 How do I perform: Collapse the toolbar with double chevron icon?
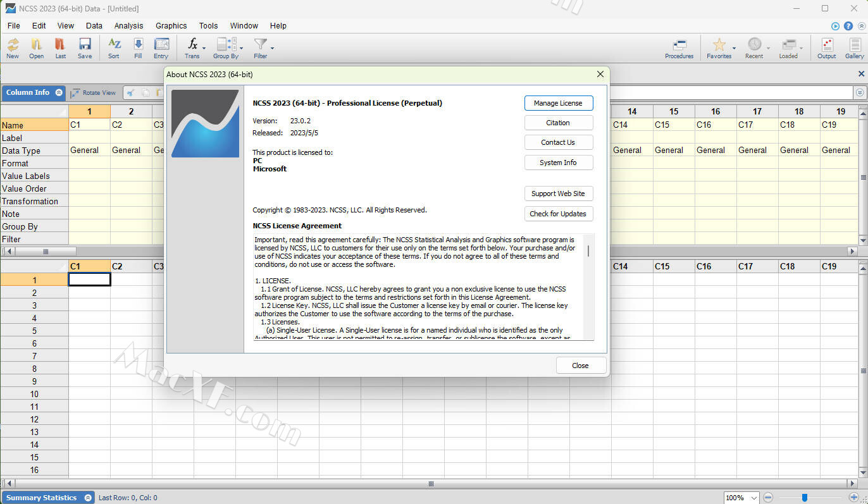pos(861,26)
